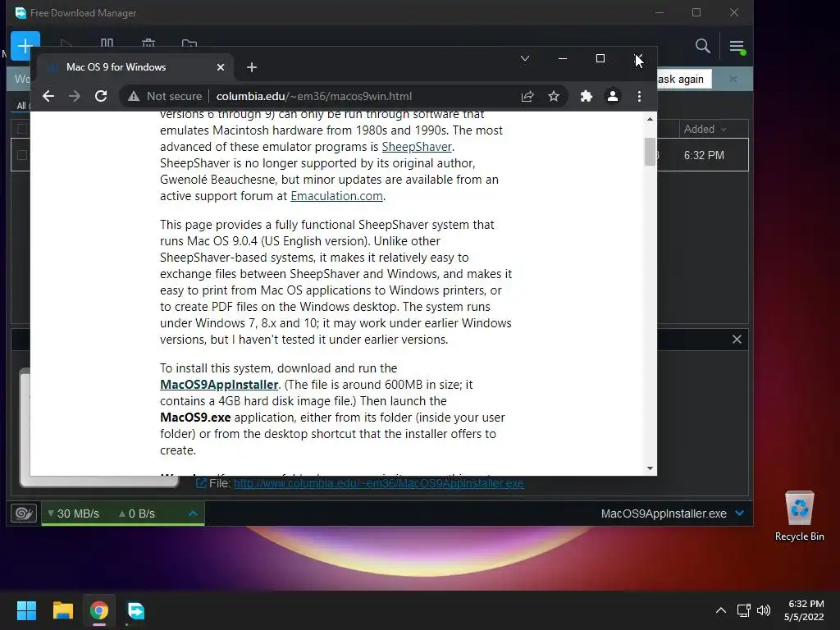
Task: Bookmark this page with the star icon
Action: [554, 97]
